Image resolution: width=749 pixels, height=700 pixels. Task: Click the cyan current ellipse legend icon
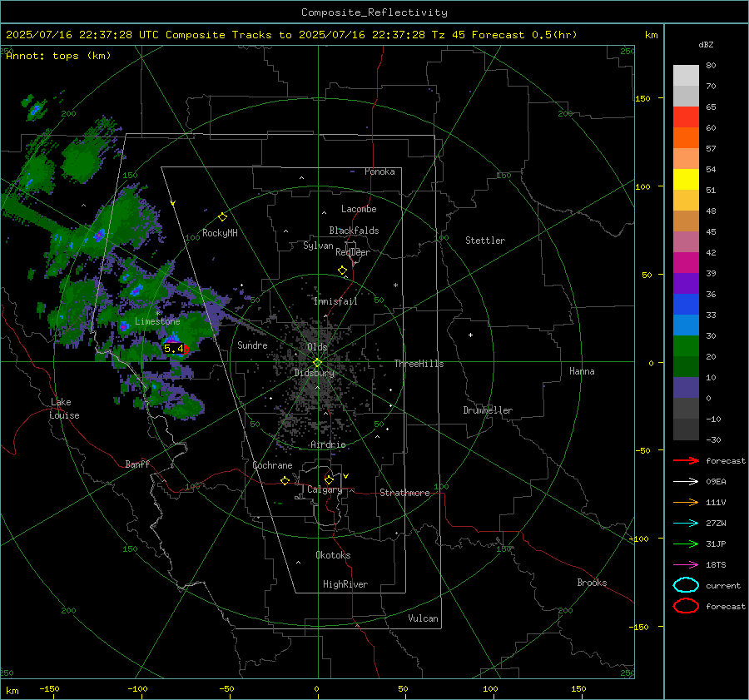pyautogui.click(x=686, y=585)
